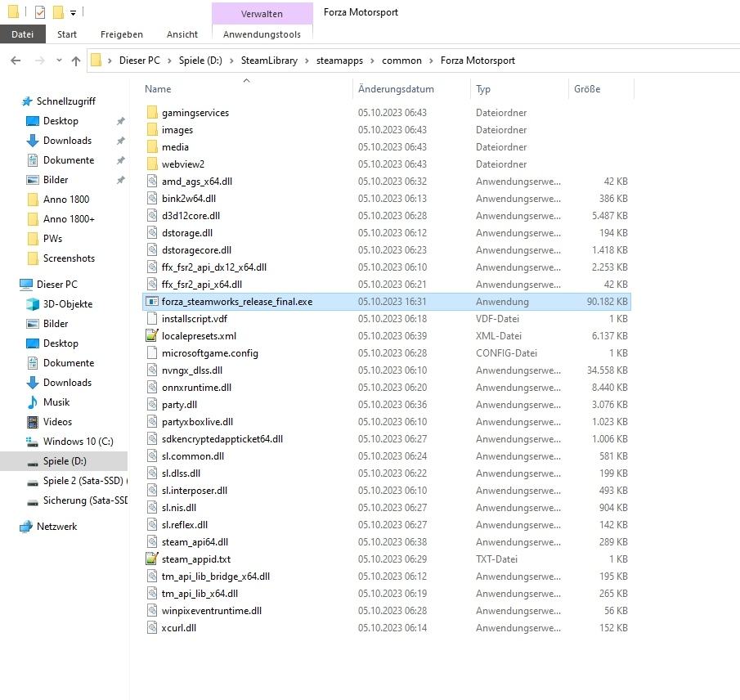This screenshot has height=700, width=740.
Task: Expand the chevron after steamapps breadcrumb
Action: (x=372, y=61)
